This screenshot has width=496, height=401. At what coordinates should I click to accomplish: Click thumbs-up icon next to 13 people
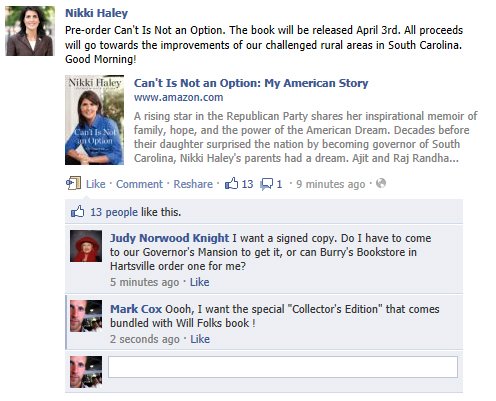pos(78,212)
